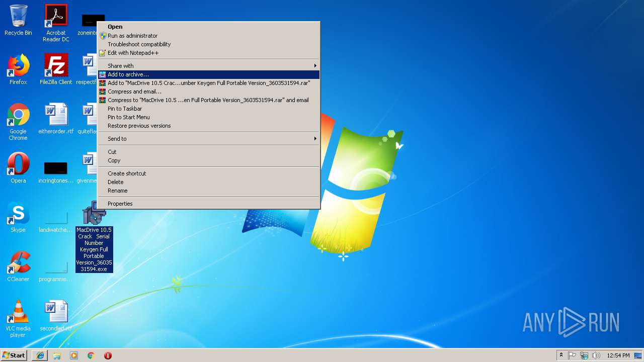Choose Cut from context menu
644x362 pixels.
[x=209, y=152]
